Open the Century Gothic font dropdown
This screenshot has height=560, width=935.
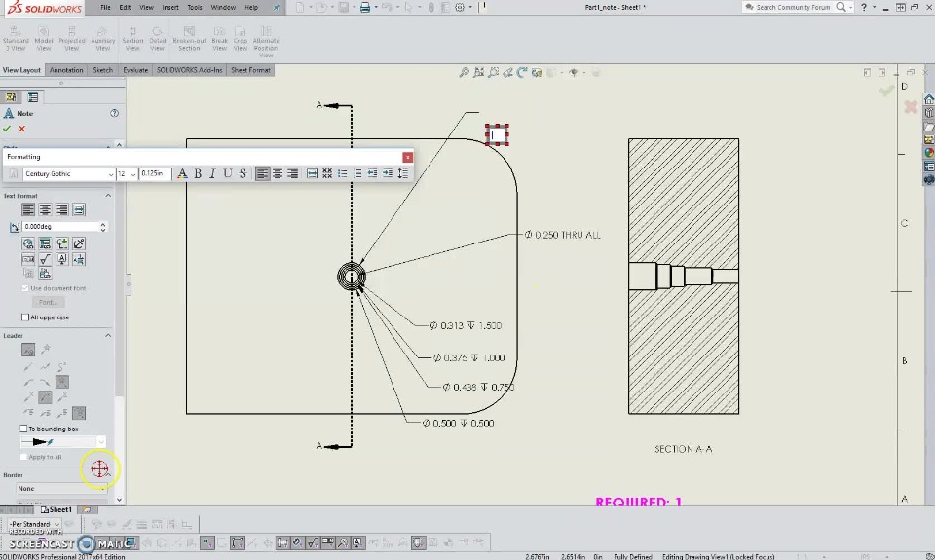[110, 174]
